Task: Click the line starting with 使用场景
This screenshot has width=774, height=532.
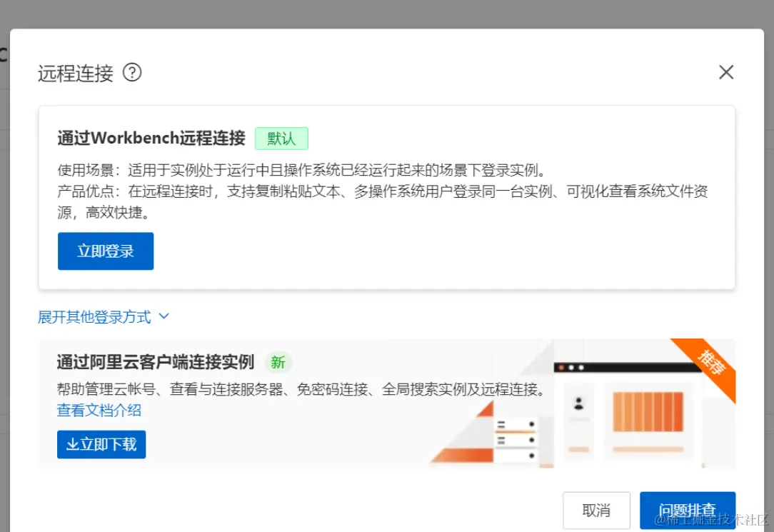Action: (302, 170)
